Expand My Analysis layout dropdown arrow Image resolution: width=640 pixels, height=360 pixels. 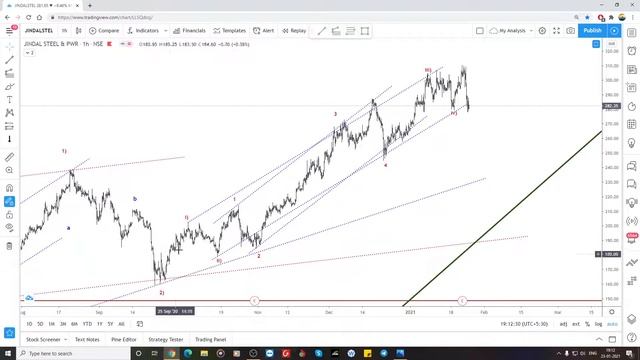[531, 31]
